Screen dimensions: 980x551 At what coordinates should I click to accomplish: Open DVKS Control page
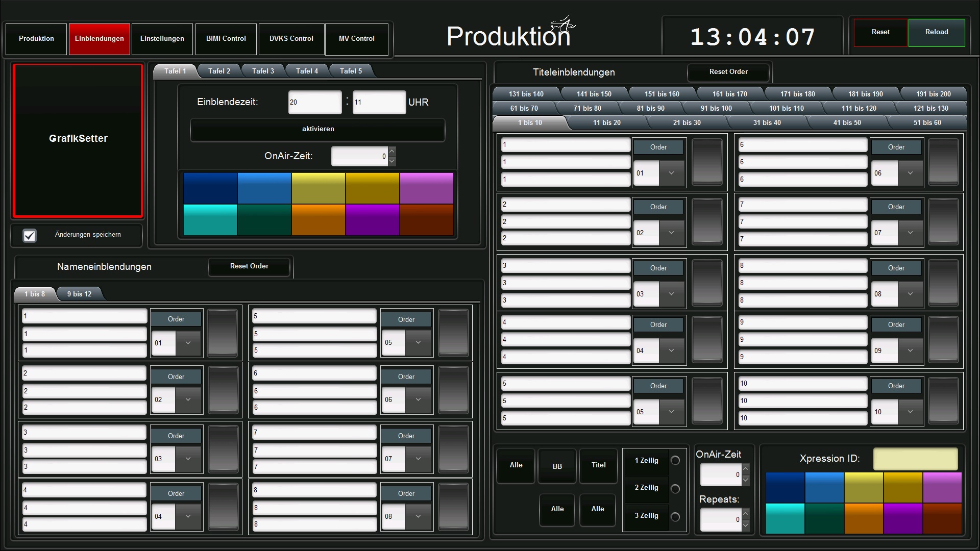tap(291, 39)
